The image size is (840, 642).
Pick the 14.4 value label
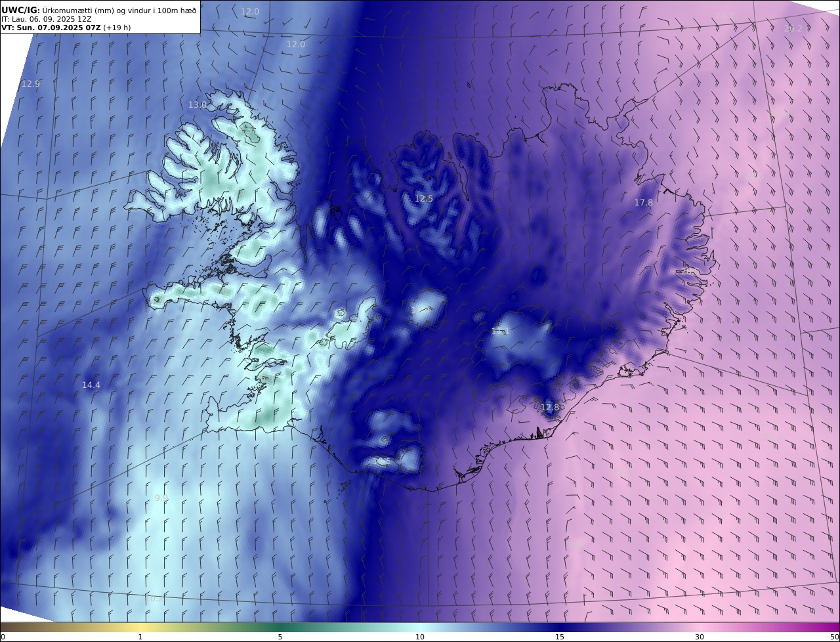click(x=91, y=385)
